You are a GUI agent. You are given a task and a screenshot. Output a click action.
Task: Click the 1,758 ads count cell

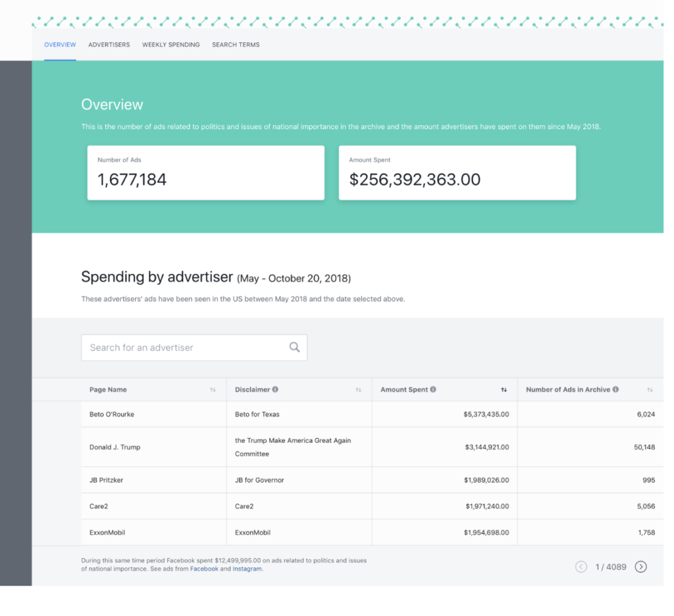tap(590, 532)
